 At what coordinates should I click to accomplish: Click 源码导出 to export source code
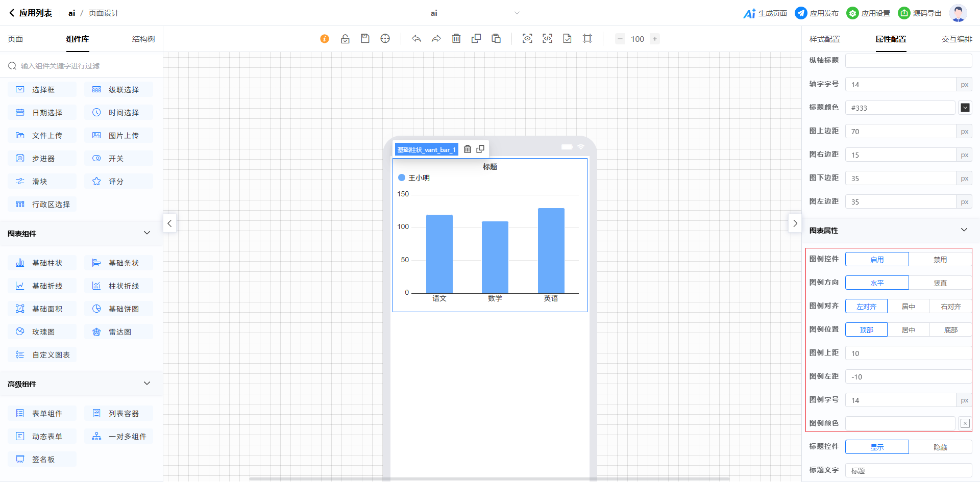click(920, 13)
